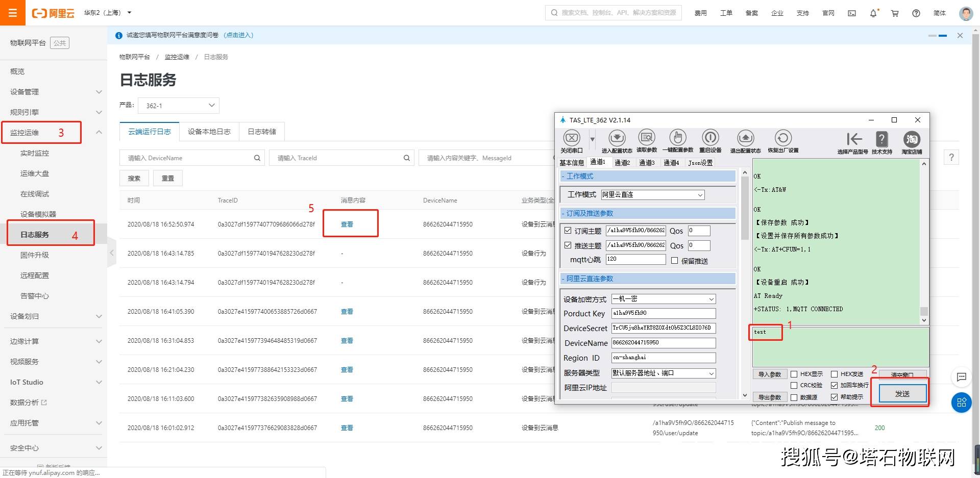Screen dimensions: 980x478
Task: Toggle 订阅主题 checkbox
Action: [568, 231]
